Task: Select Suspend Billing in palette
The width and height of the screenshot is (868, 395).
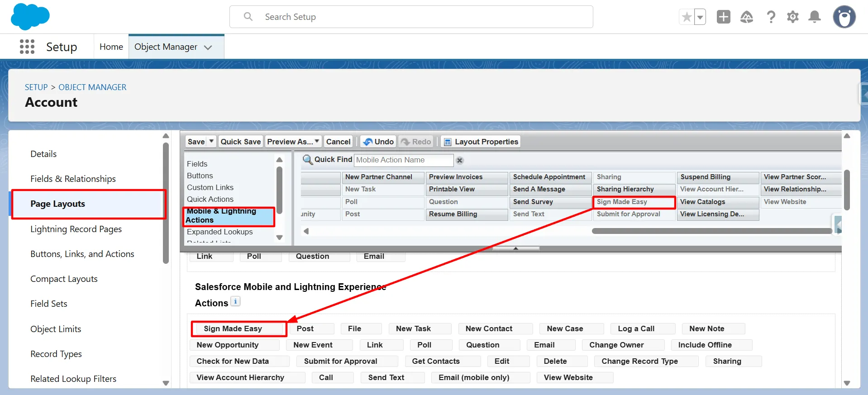Action: click(x=718, y=177)
